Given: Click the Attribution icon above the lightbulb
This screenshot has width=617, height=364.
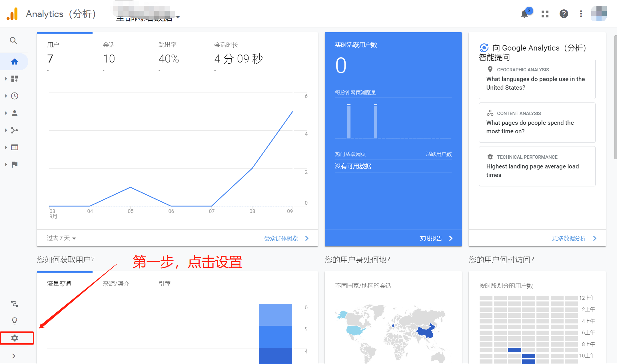Looking at the screenshot, I should (x=14, y=303).
